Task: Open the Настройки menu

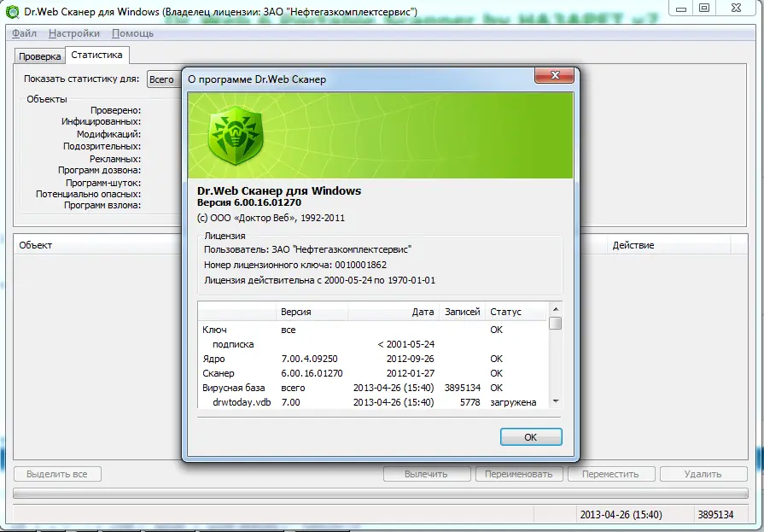Action: [74, 33]
